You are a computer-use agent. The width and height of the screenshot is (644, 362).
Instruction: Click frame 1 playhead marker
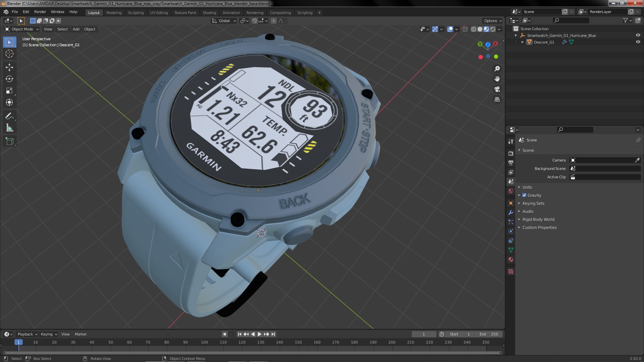[x=18, y=342]
